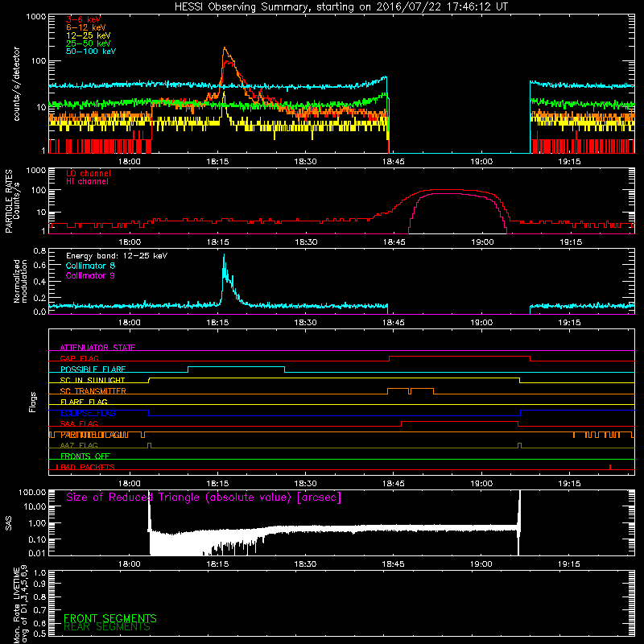Click the 19:00 tick under particle rates panel
The width and height of the screenshot is (644, 644).
click(x=482, y=242)
